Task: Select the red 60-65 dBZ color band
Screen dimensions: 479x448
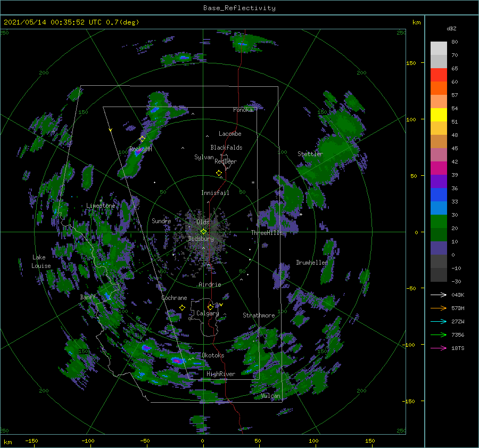Action: coord(439,75)
